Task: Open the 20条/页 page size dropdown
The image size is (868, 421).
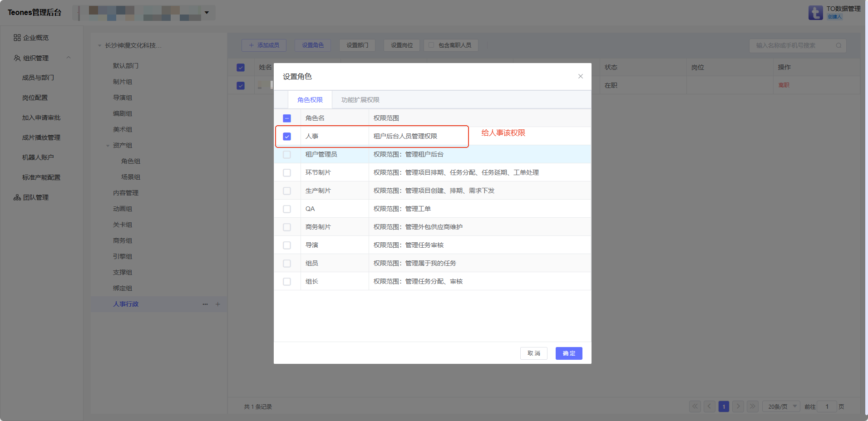Action: (781, 406)
